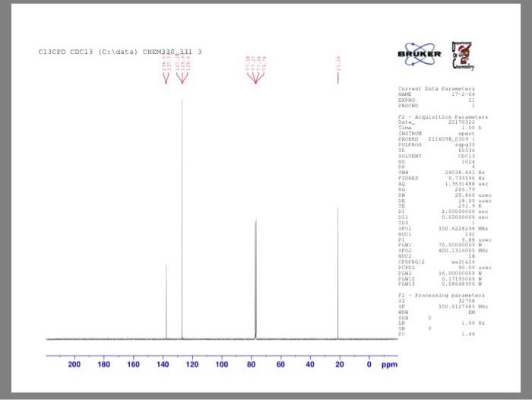Click the '140' tick label on the ppm axis

pos(163,364)
